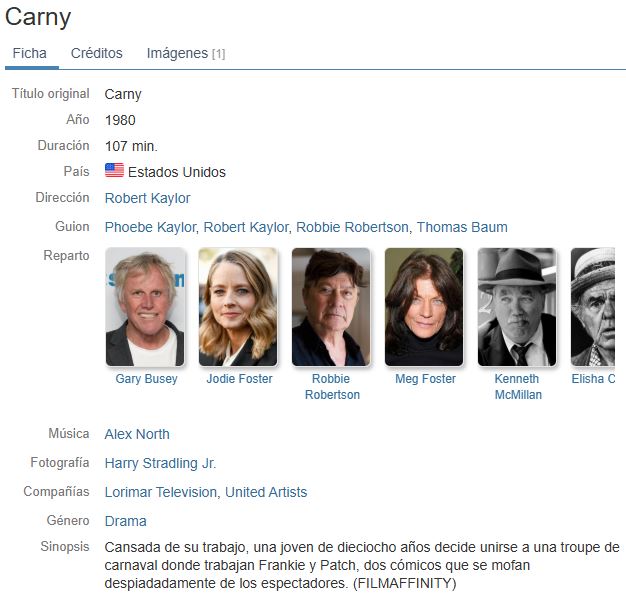
Task: Open cinematographer Harry Stradling Jr. link
Action: point(160,463)
